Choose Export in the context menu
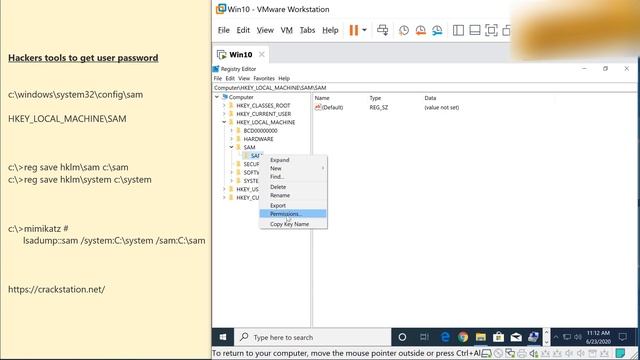 point(293,206)
